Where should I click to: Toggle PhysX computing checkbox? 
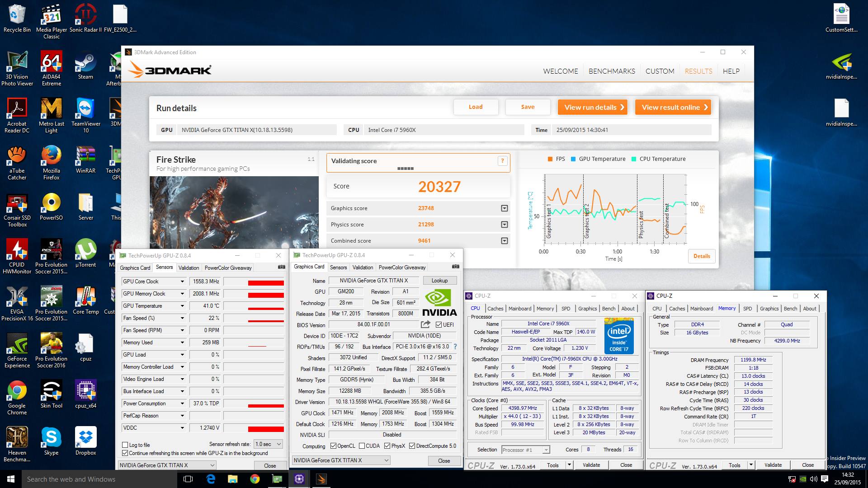pos(387,446)
